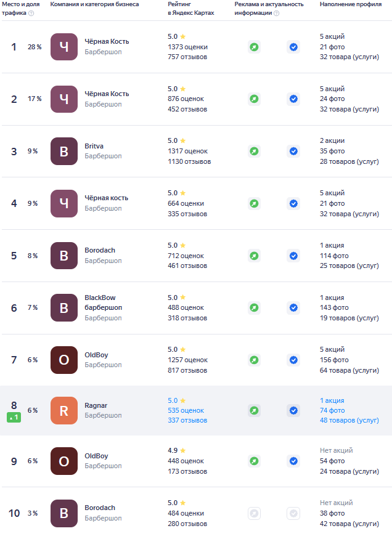Click Ragnar's 535 ratings link
This screenshot has height=539, width=392.
point(186,410)
